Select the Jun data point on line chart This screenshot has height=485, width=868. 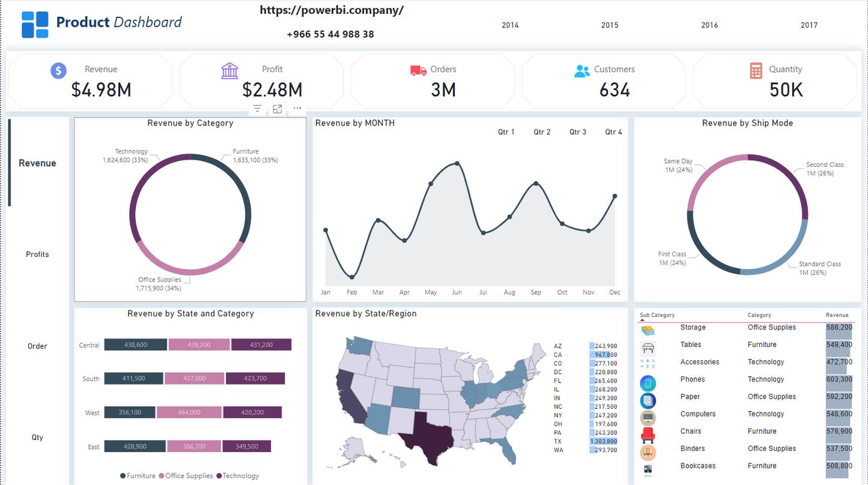457,163
